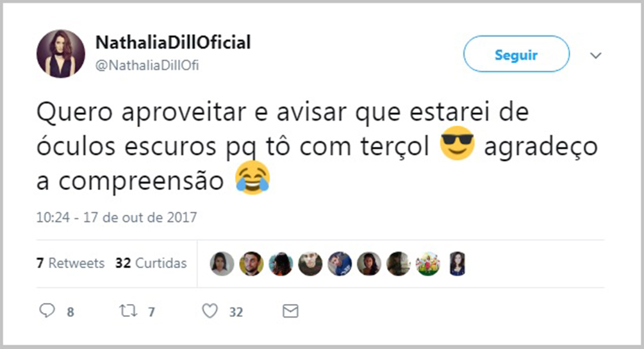644x349 pixels.
Task: Open the last liker avatar on the right
Action: (x=457, y=264)
